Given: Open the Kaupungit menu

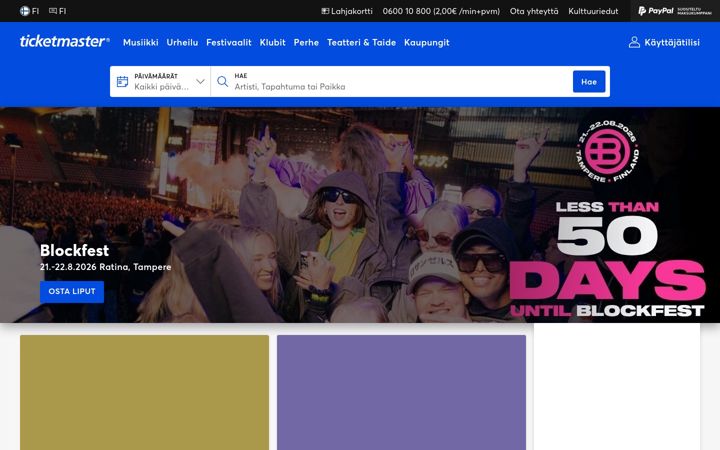Looking at the screenshot, I should pos(427,42).
